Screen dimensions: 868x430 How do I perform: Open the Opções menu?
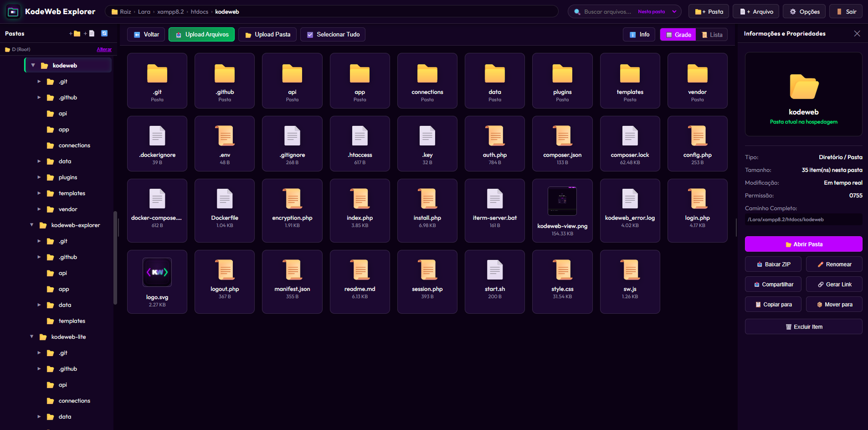point(805,11)
